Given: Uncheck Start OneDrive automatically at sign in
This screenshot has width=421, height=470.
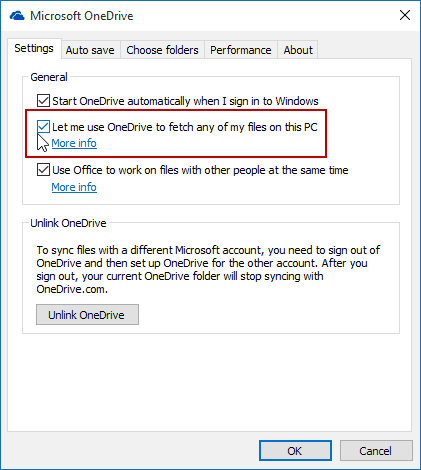Looking at the screenshot, I should [x=43, y=100].
